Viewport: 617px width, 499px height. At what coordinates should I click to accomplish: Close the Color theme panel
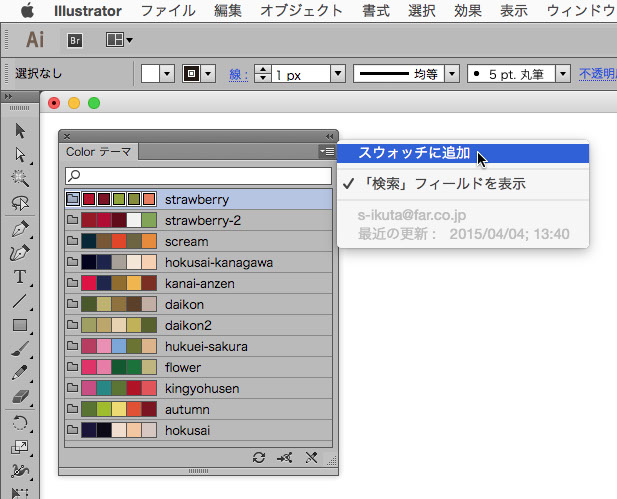pos(67,137)
